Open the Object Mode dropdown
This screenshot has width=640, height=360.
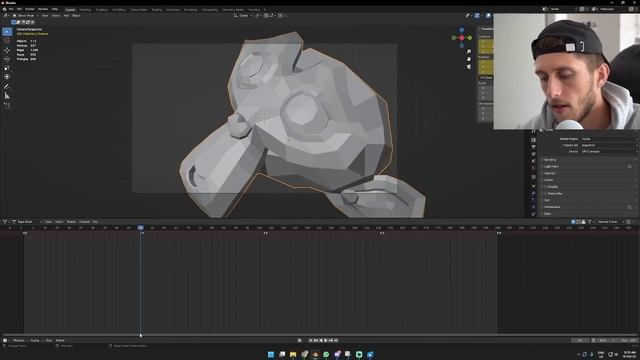tap(25, 16)
